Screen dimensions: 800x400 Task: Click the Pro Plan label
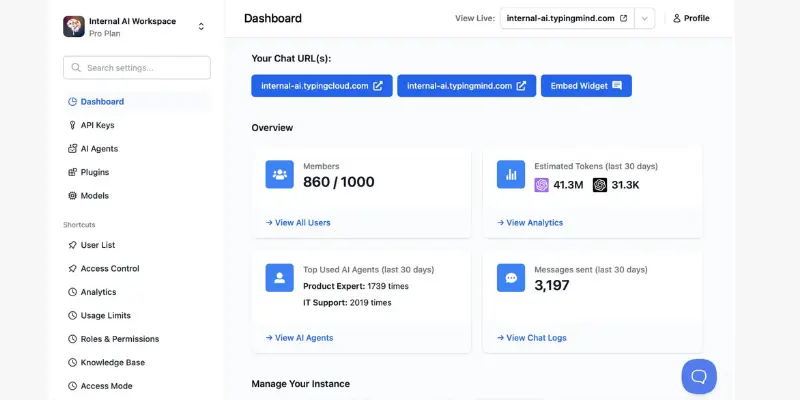[105, 34]
